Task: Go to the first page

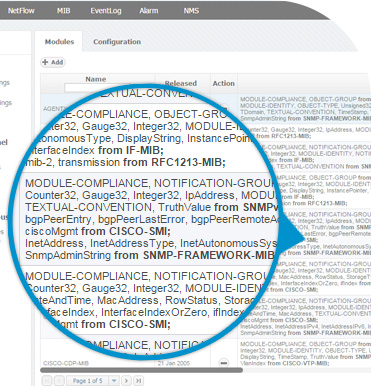Action: [x=47, y=380]
